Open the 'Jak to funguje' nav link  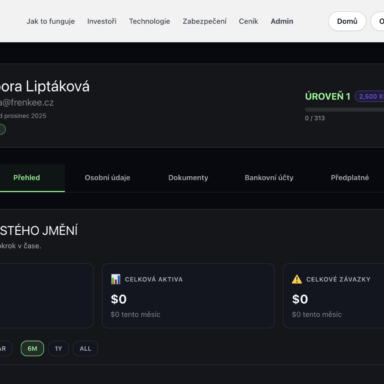tap(51, 21)
